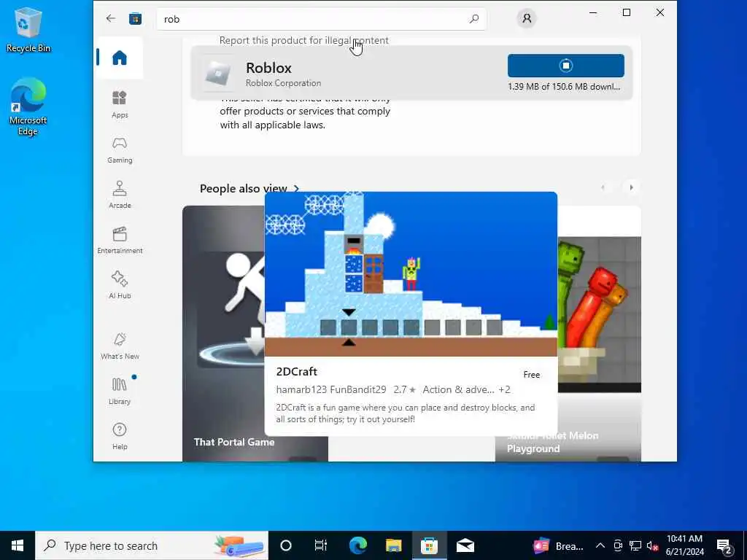Select the Recycle Bin desktop icon
The image size is (747, 560).
[28, 30]
